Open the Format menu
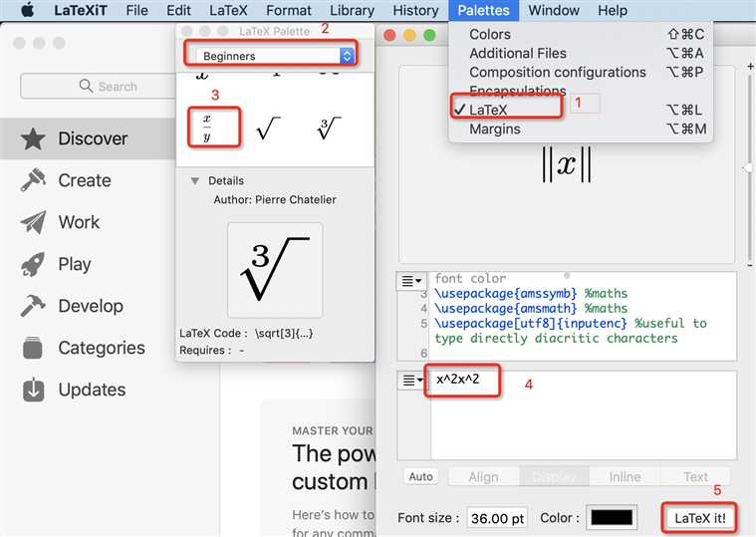 coord(288,10)
